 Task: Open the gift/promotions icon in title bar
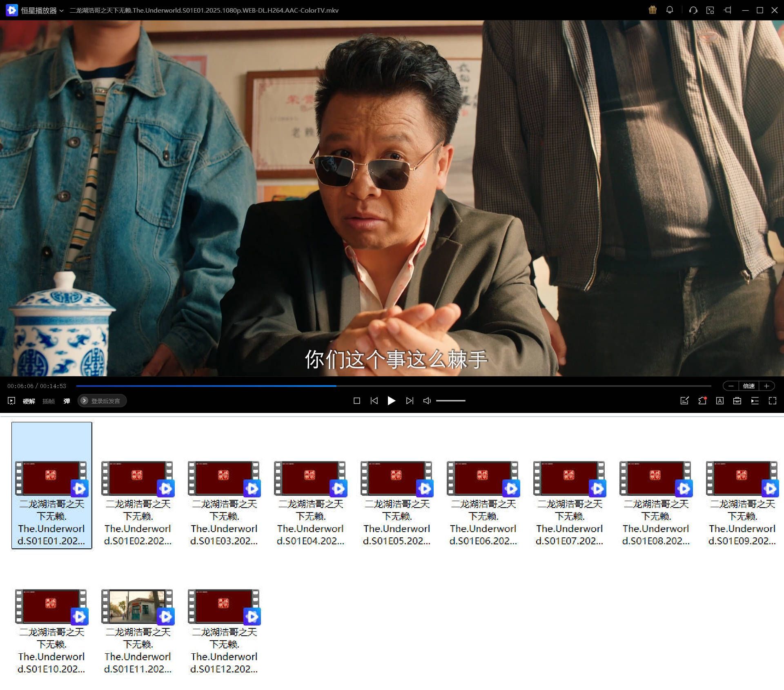tap(653, 10)
